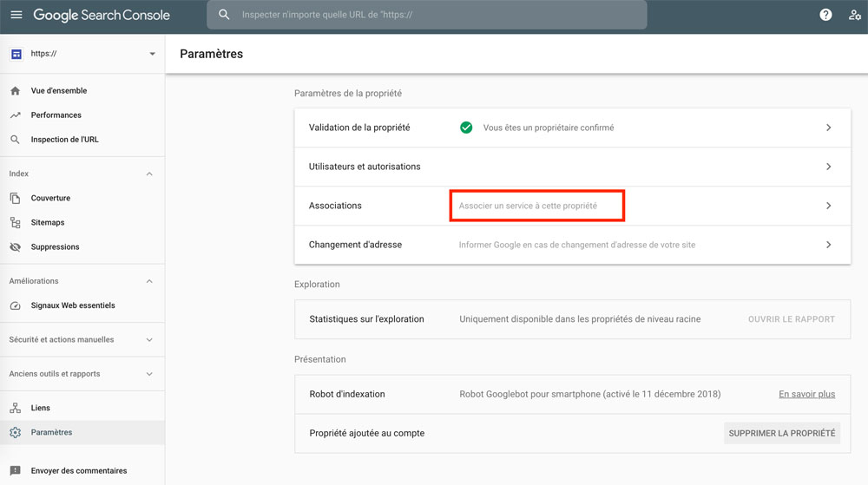Viewport: 868px width, 485px height.
Task: Click the Performances trend icon
Action: pyautogui.click(x=16, y=115)
